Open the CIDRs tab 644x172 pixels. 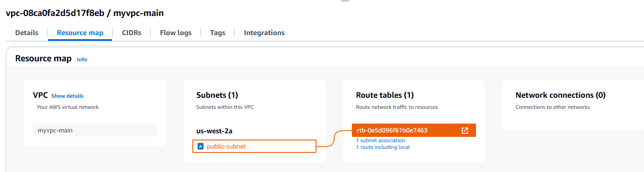(x=132, y=32)
